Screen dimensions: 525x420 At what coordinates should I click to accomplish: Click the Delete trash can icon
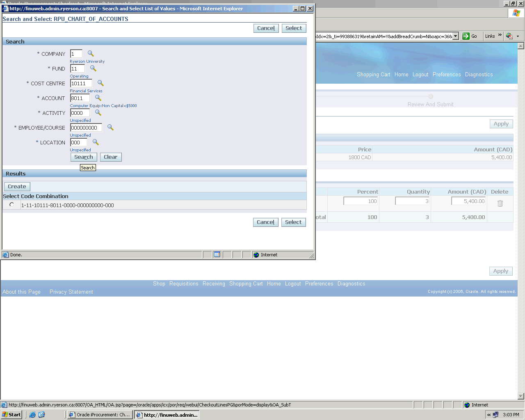500,203
